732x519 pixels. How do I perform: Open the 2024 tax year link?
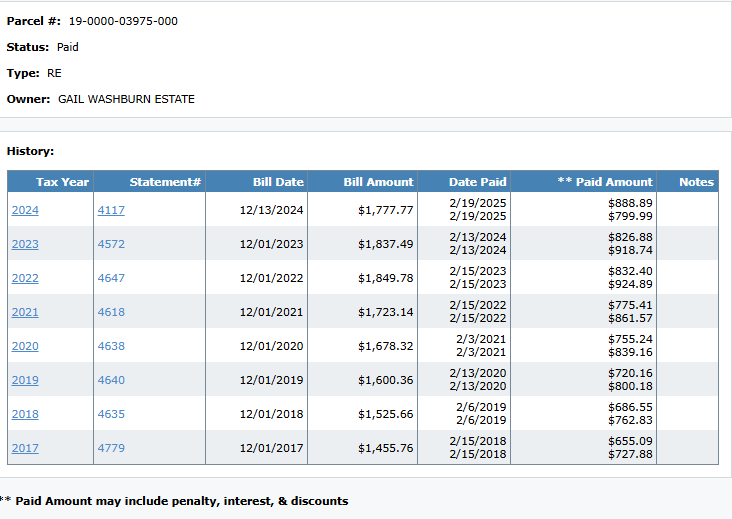point(25,210)
